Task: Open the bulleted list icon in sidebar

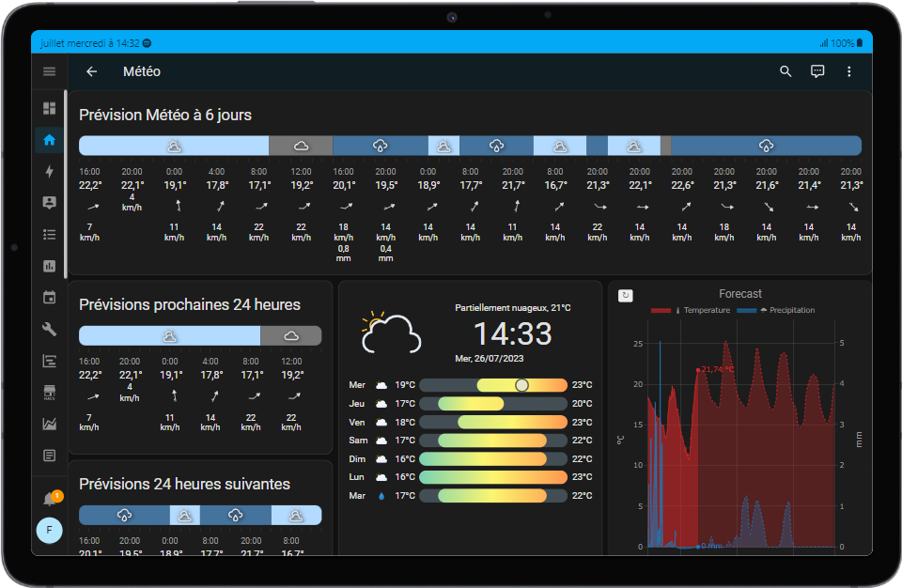Action: pyautogui.click(x=50, y=234)
